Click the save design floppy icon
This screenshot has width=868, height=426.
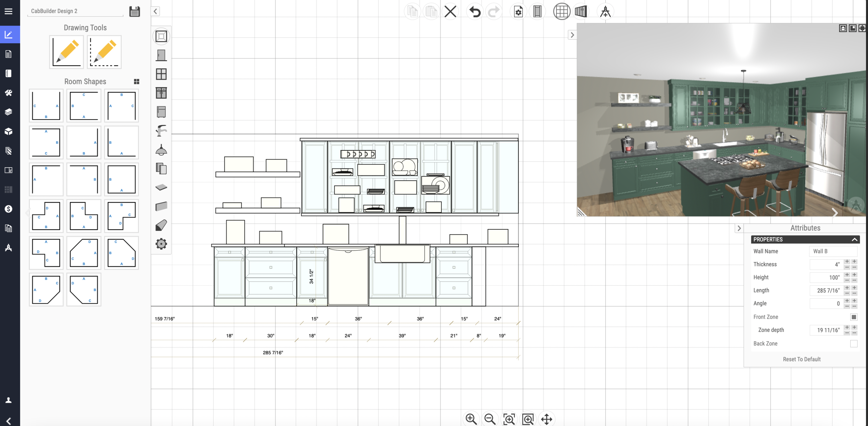point(135,11)
